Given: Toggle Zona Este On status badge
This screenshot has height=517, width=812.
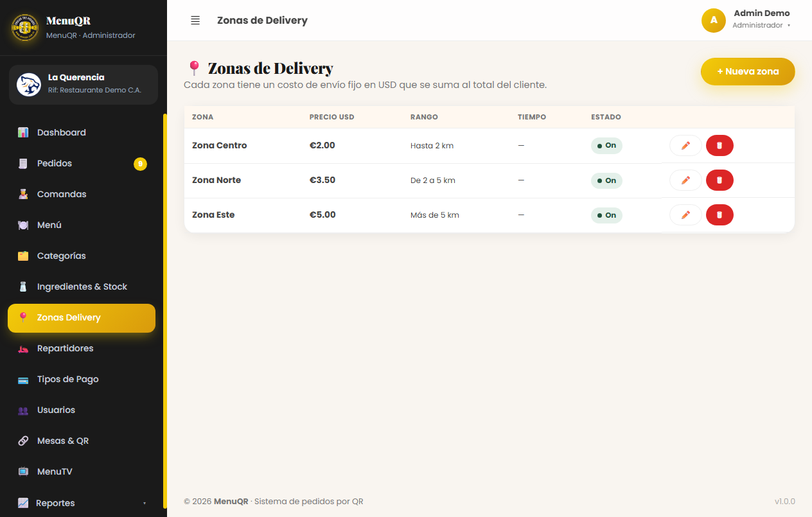Looking at the screenshot, I should (606, 215).
